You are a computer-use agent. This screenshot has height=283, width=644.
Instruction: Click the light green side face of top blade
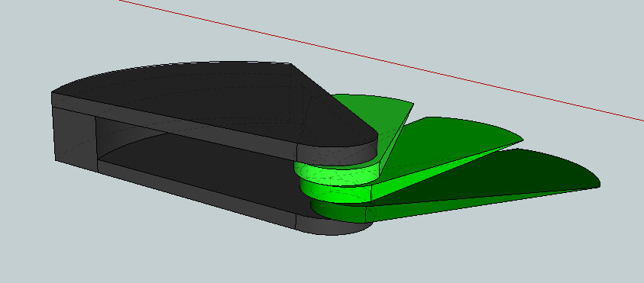[x=395, y=140]
